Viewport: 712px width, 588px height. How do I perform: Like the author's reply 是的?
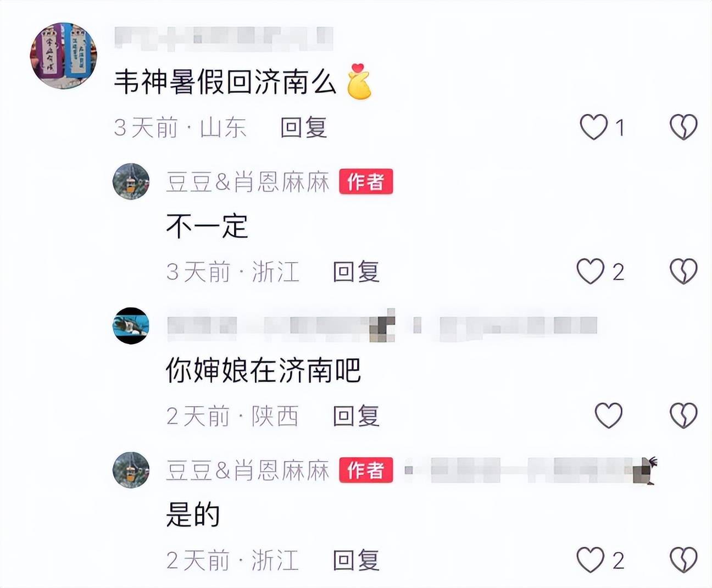(591, 560)
